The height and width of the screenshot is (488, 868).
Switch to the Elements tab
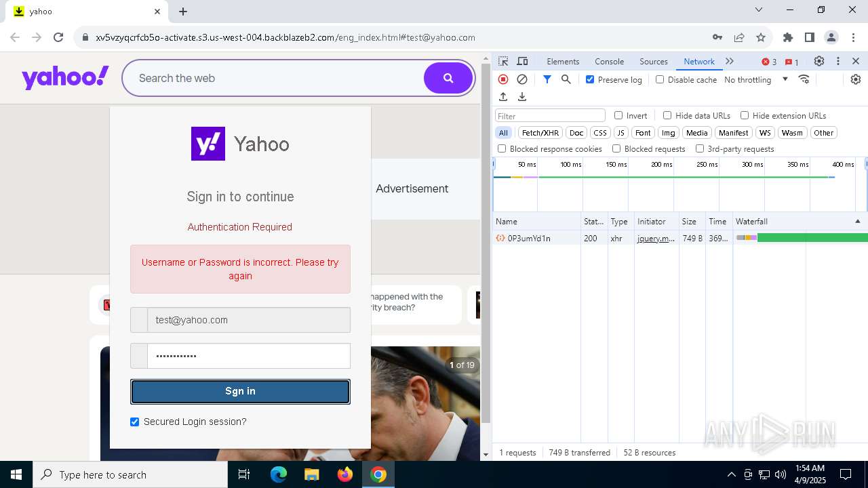[x=563, y=61]
